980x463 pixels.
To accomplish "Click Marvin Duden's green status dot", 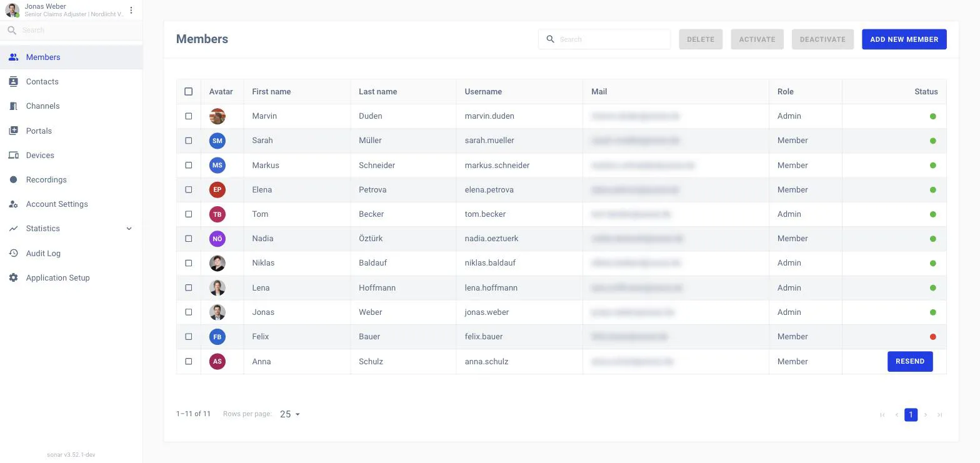I will [x=933, y=116].
